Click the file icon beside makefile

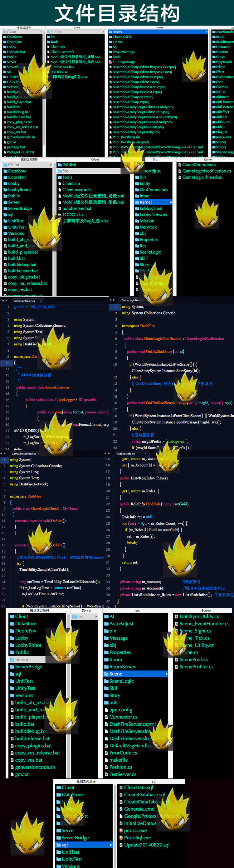click(x=106, y=760)
